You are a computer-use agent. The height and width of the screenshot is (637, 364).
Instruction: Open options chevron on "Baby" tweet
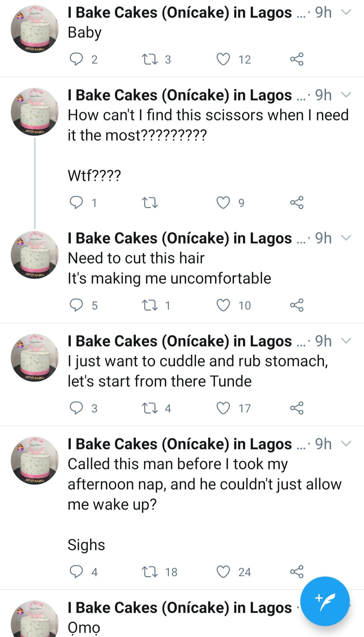(346, 12)
